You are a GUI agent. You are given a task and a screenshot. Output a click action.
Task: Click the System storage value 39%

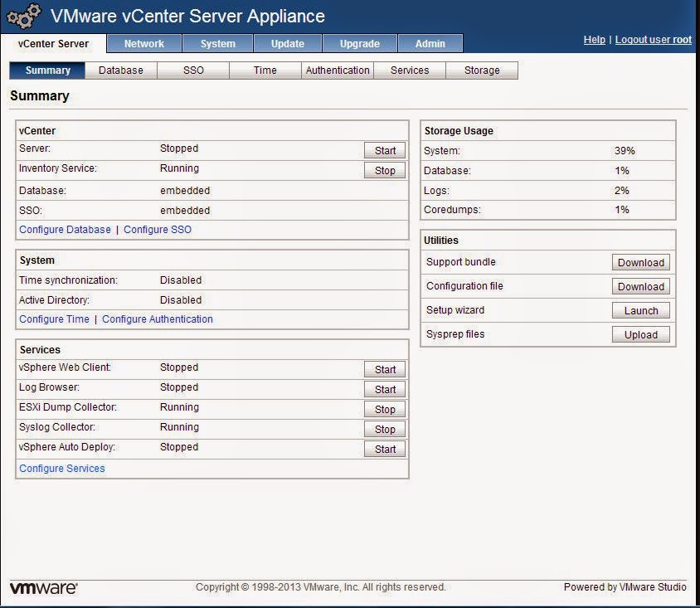625,151
